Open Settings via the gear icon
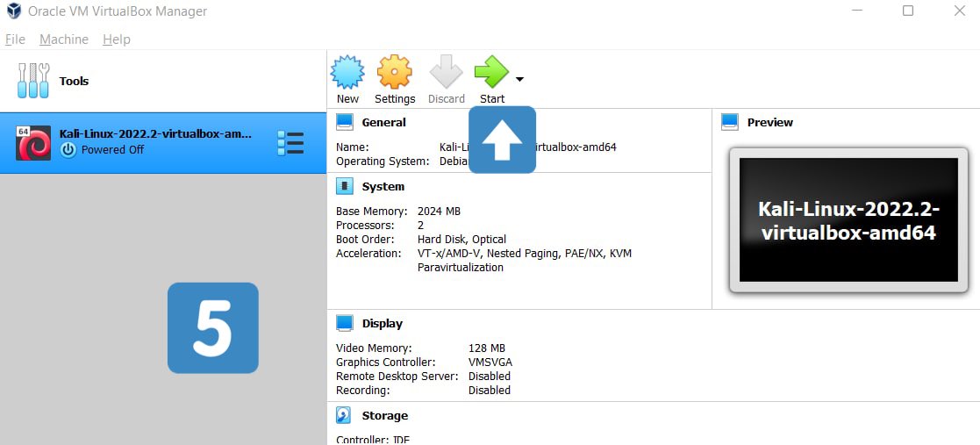 [x=395, y=72]
